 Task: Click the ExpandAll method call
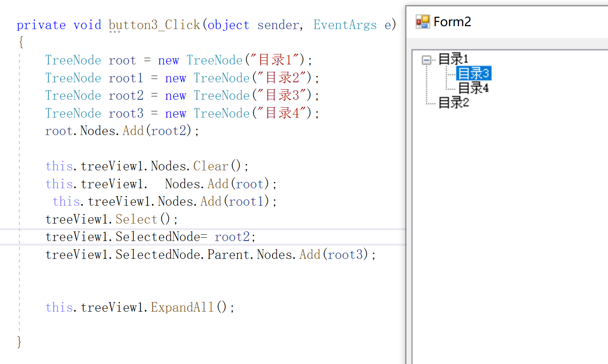pyautogui.click(x=183, y=307)
